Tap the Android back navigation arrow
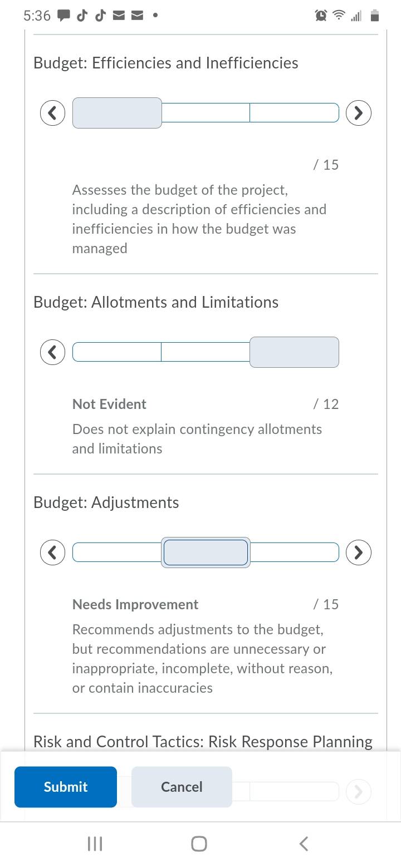Viewport: 401px width, 868px height. pos(304,844)
